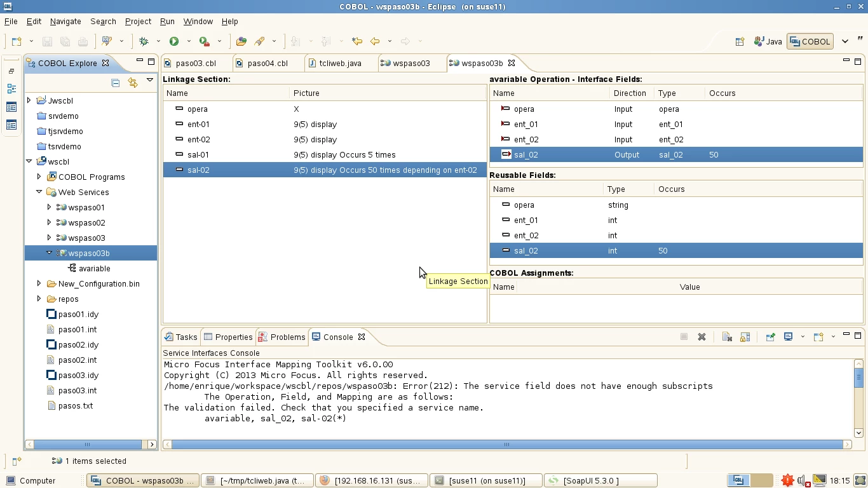Switch to the tcliweb.java taskbar window
868x488 pixels.
tap(257, 480)
